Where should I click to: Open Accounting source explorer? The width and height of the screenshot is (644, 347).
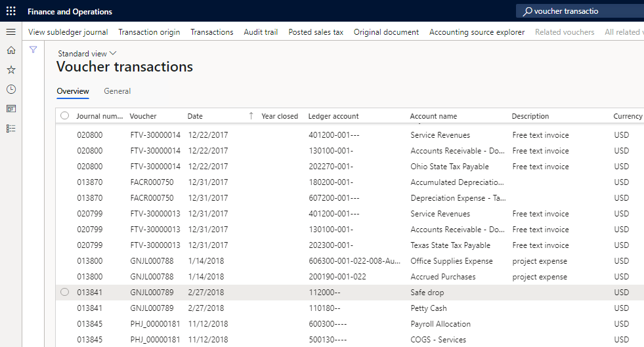(477, 32)
